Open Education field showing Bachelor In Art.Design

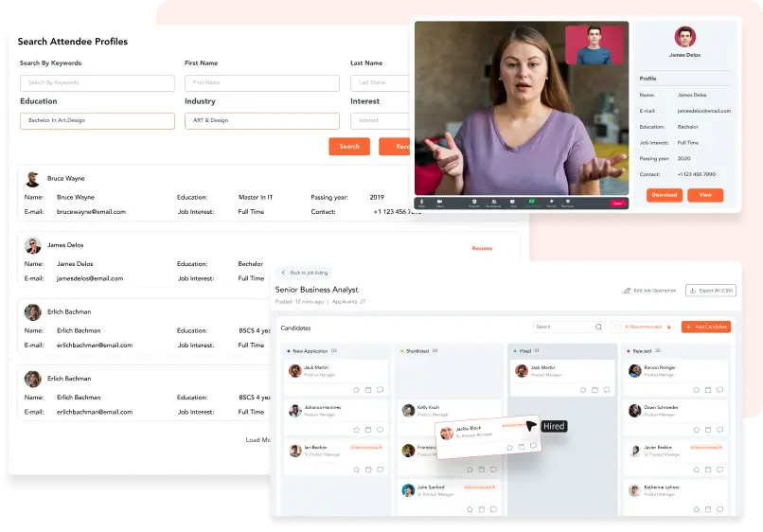click(x=98, y=121)
